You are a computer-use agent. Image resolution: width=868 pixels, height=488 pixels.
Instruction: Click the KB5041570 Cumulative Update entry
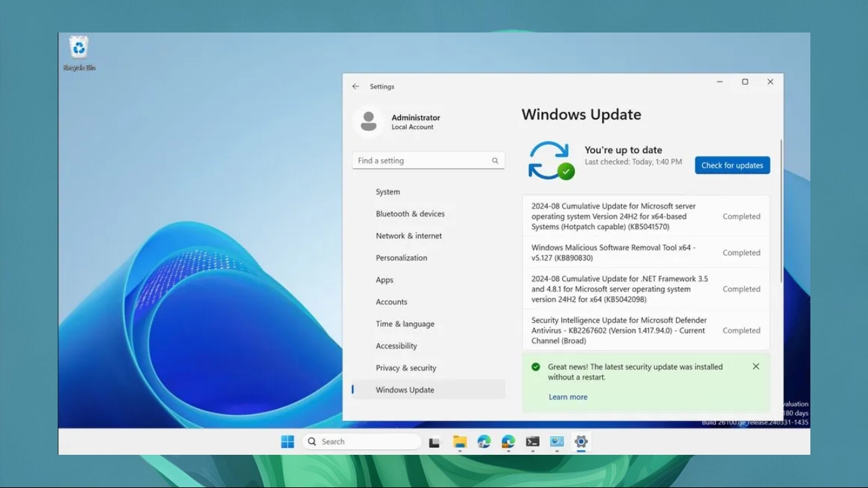[x=646, y=216]
